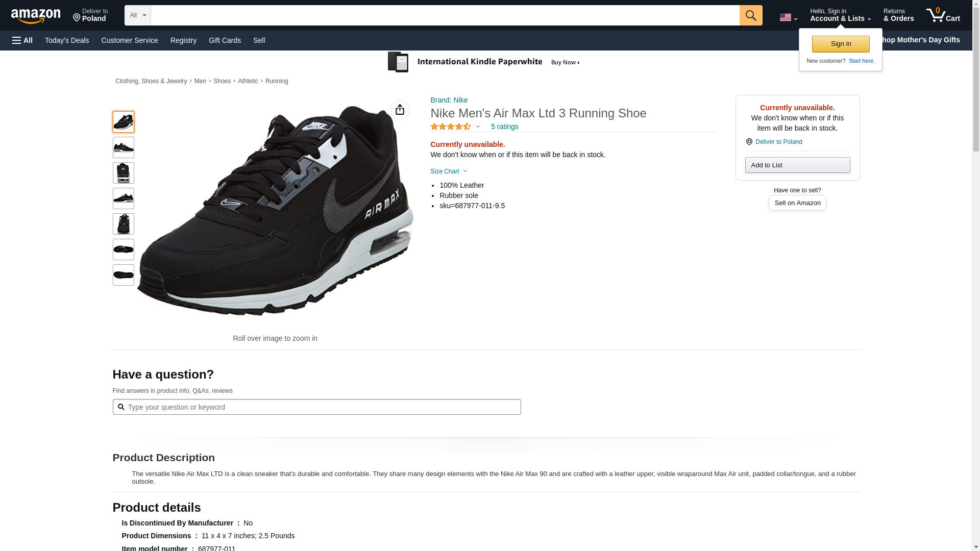The width and height of the screenshot is (980, 551).
Task: Click the star rating icons
Action: tap(450, 127)
